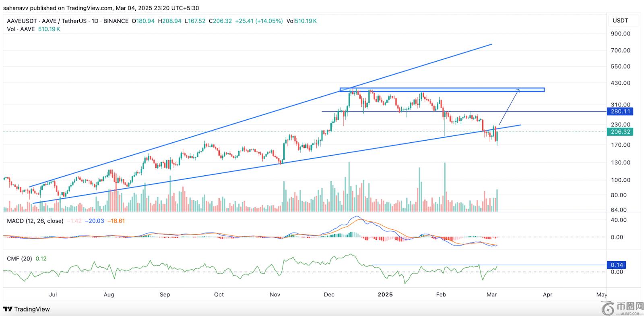Click the 900.00 label on price scale
Image resolution: width=644 pixels, height=316 pixels.
click(x=620, y=34)
